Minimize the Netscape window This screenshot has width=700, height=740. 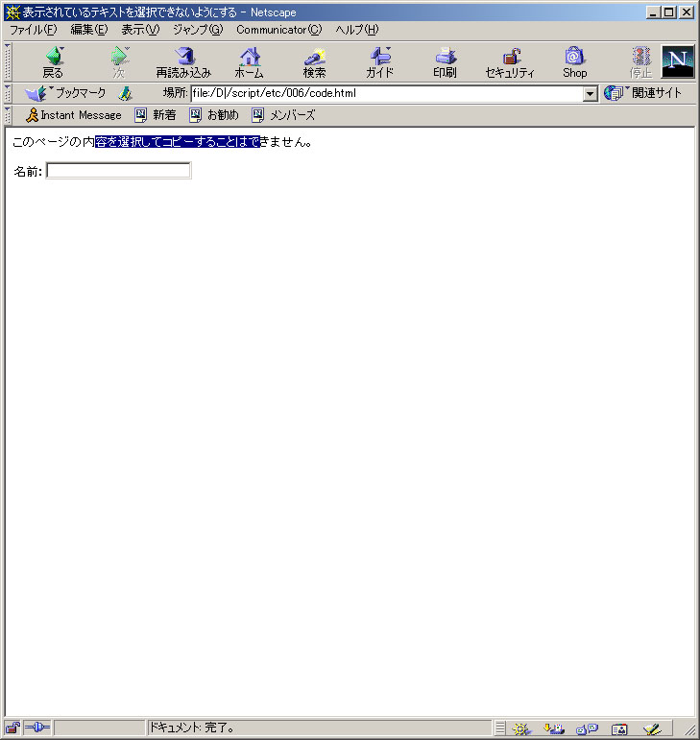(x=653, y=12)
